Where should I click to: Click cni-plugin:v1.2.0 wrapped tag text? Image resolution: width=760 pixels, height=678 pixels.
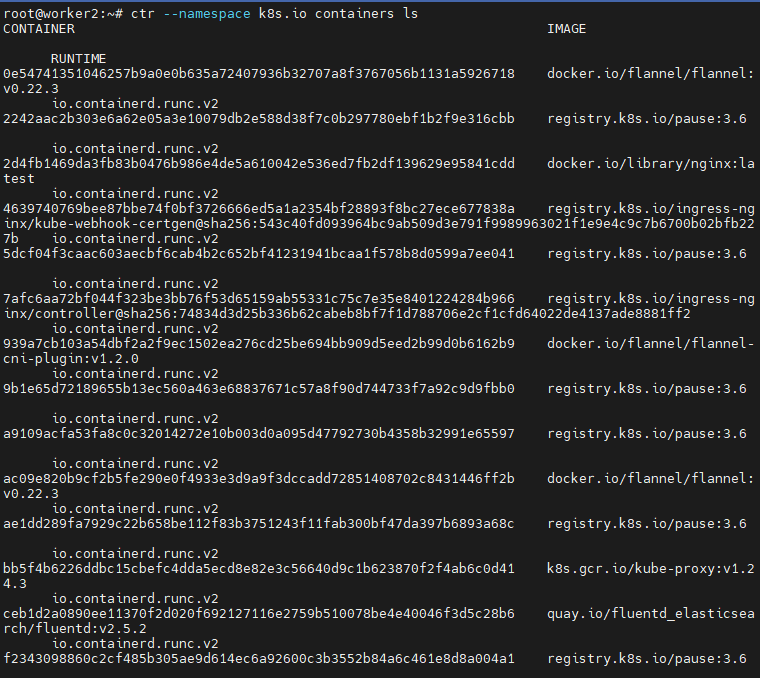click(71, 359)
